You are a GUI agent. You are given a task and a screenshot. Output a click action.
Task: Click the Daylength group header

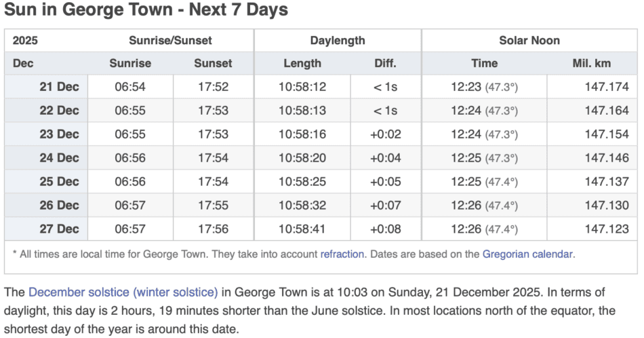pos(338,41)
